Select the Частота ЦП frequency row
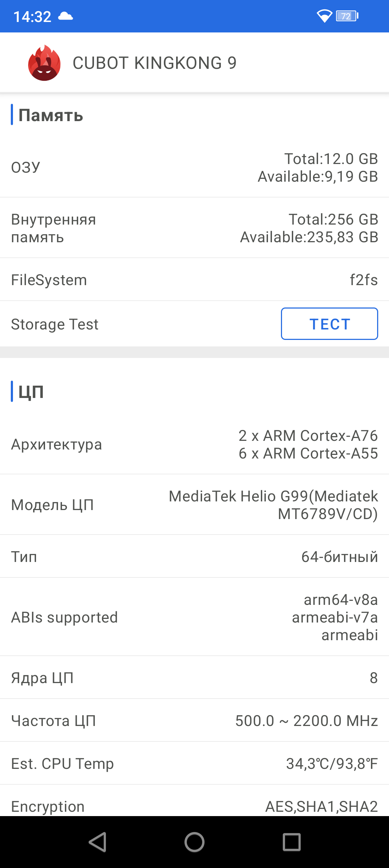 coord(194,721)
